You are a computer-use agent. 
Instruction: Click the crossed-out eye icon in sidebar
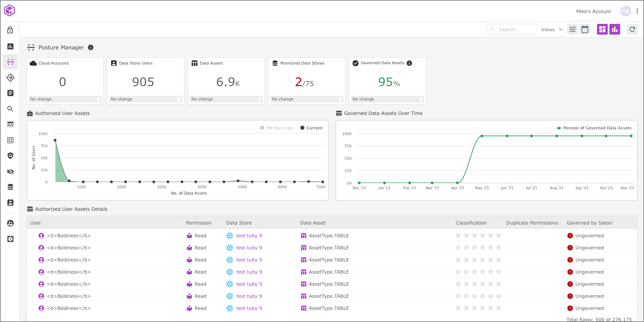click(x=10, y=172)
